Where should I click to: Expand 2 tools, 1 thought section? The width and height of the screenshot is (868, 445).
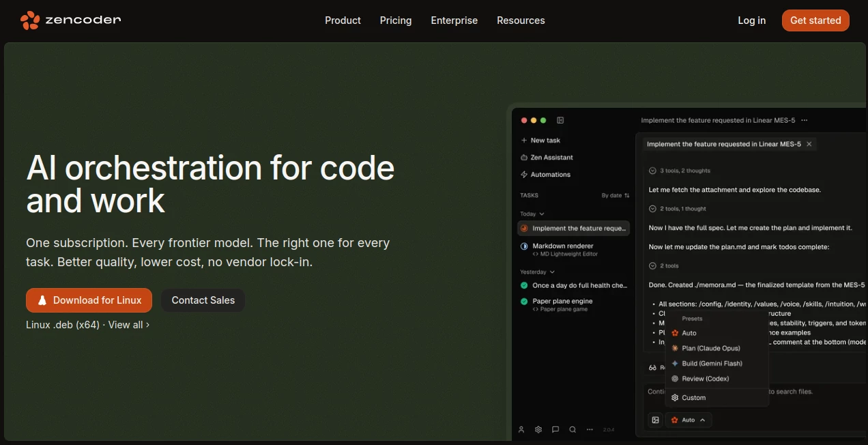[677, 209]
